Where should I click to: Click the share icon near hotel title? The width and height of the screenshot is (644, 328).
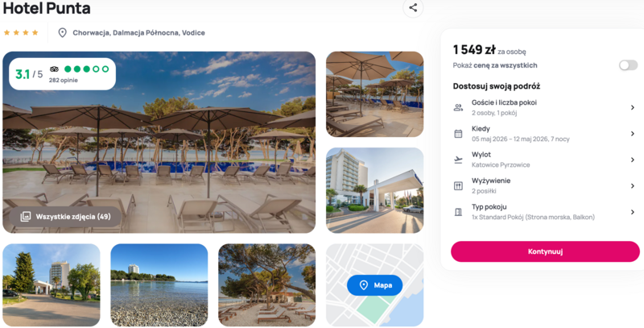[x=413, y=7]
